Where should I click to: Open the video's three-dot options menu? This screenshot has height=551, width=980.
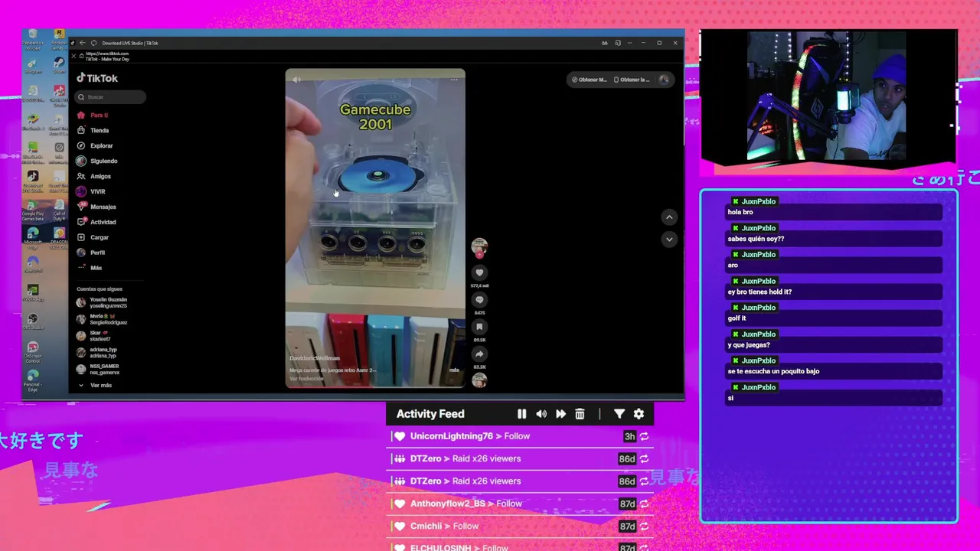pyautogui.click(x=454, y=79)
